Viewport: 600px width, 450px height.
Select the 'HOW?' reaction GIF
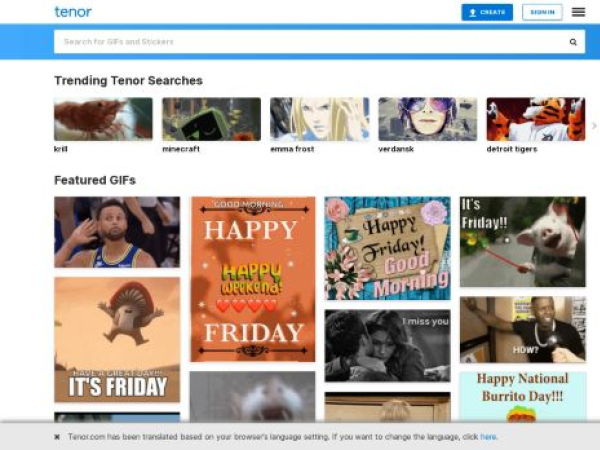click(x=522, y=329)
